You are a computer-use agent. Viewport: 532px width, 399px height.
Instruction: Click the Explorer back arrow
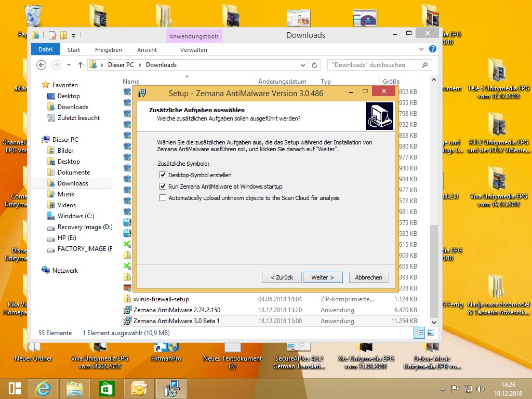point(42,65)
